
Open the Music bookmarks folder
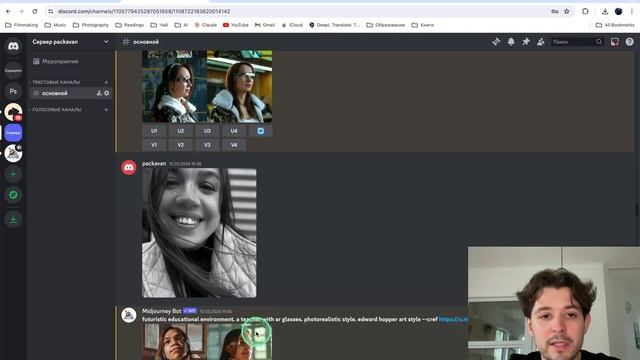click(55, 25)
